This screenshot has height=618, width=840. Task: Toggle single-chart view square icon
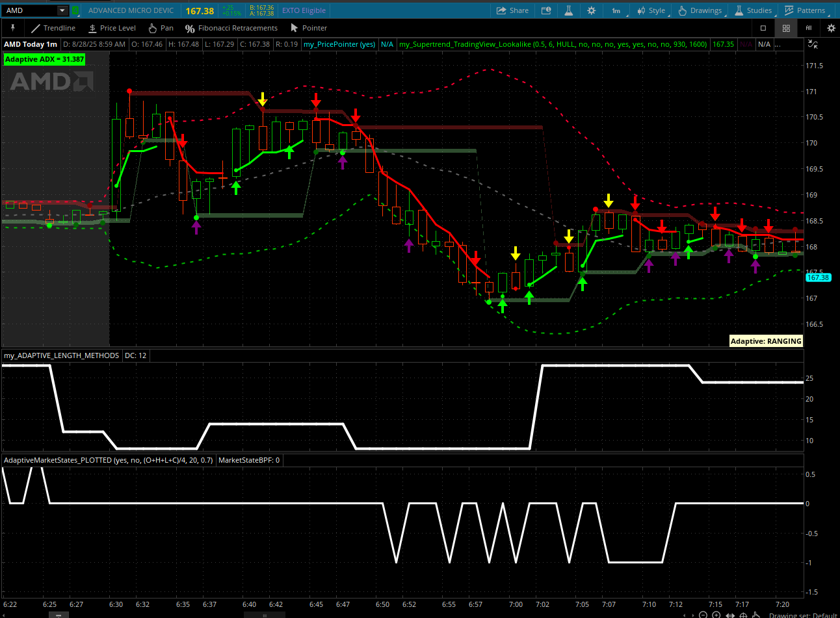tap(763, 28)
